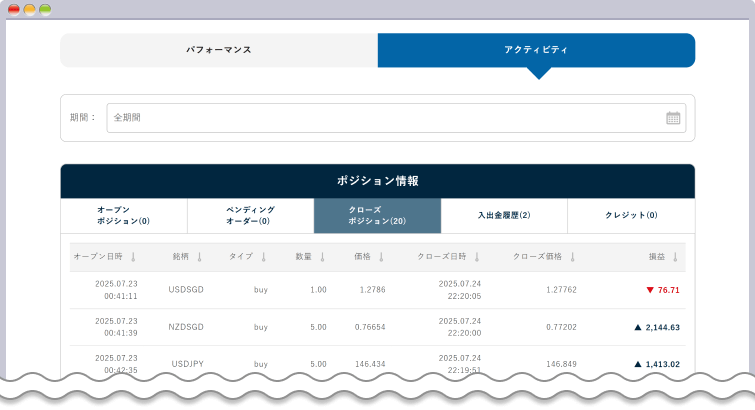The width and height of the screenshot is (755, 410).
Task: Click the 全期間 period input field
Action: [x=396, y=118]
